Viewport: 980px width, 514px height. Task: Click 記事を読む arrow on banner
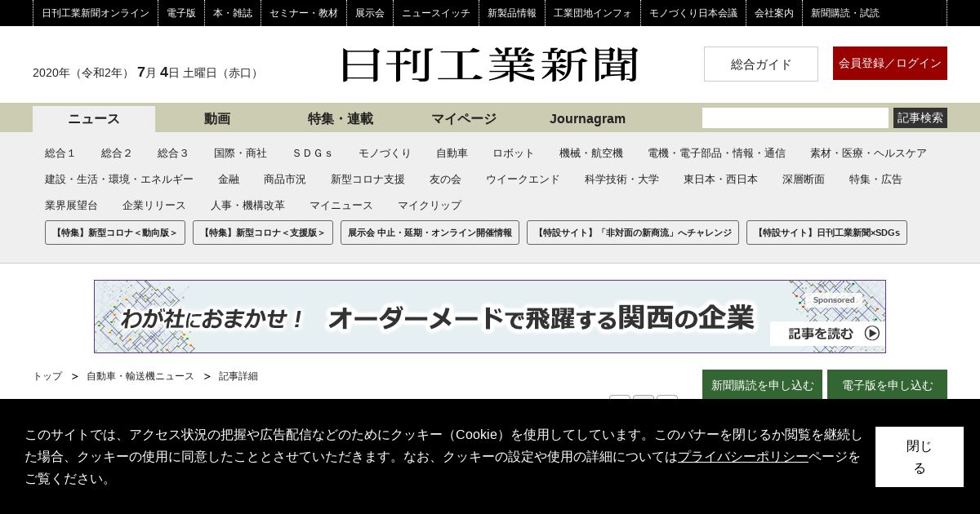point(872,333)
